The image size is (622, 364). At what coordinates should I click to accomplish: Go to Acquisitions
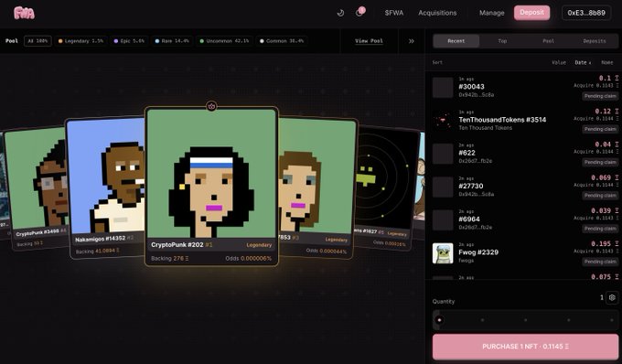pos(437,13)
